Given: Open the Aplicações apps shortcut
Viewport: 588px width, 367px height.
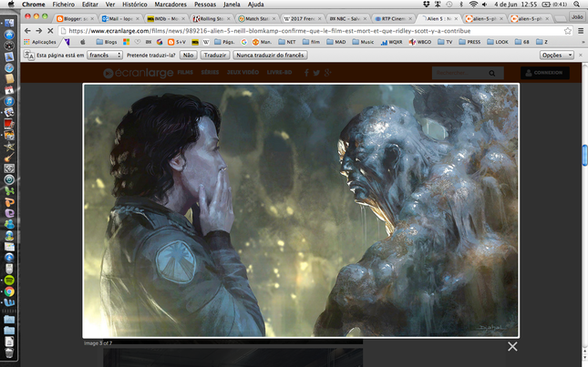Looking at the screenshot, I should [x=40, y=42].
